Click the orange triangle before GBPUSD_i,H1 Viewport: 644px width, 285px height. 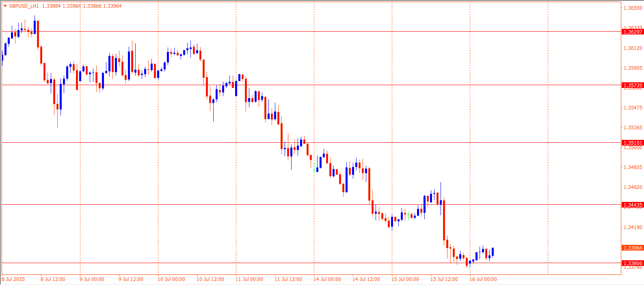coord(5,6)
